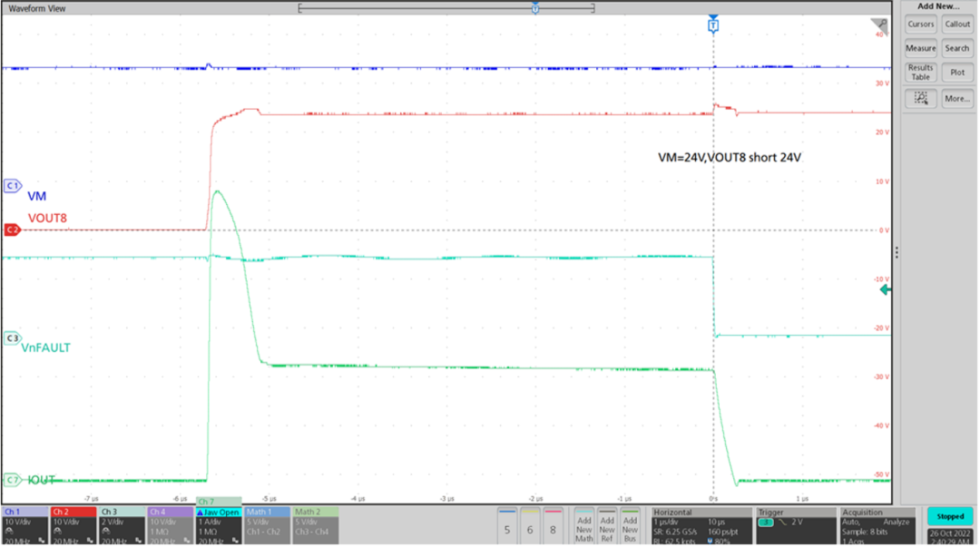Image resolution: width=980 pixels, height=547 pixels.
Task: Open the Trigger settings badge
Action: [x=796, y=526]
